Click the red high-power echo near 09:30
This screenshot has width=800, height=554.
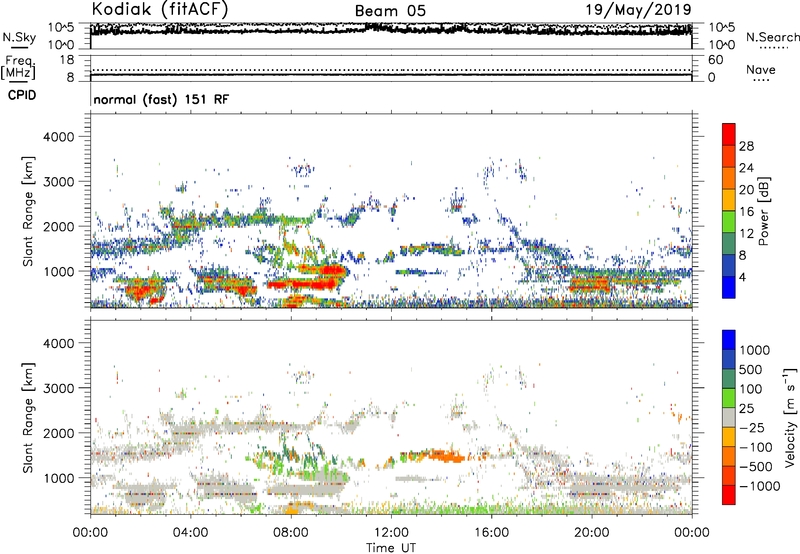332,270
